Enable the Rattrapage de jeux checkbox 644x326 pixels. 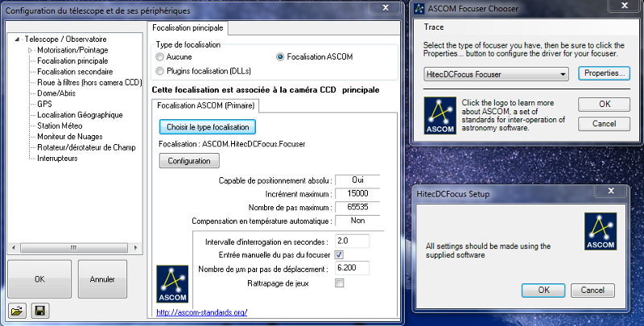339,283
